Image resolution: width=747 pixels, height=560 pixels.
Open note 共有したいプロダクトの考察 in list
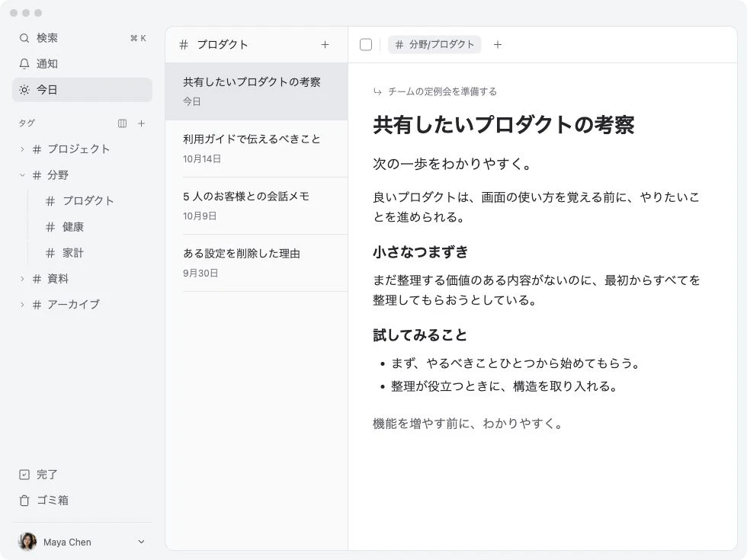[256, 91]
